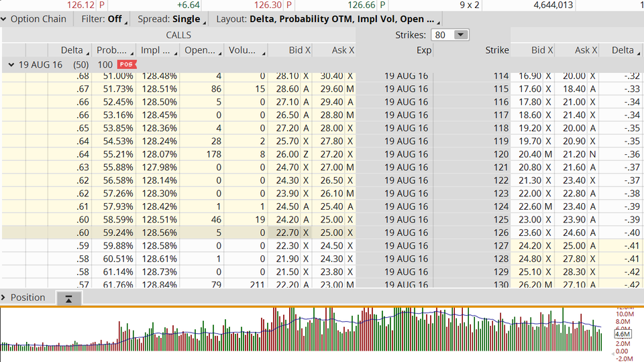This screenshot has height=362, width=644.
Task: Open the Volu... column header menu
Action: pos(264,52)
